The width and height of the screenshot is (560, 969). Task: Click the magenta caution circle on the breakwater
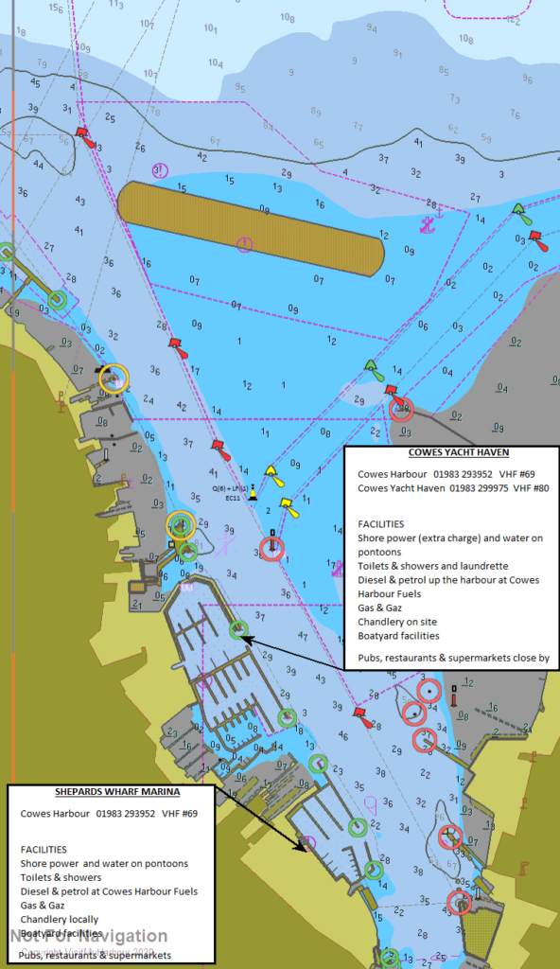[245, 244]
